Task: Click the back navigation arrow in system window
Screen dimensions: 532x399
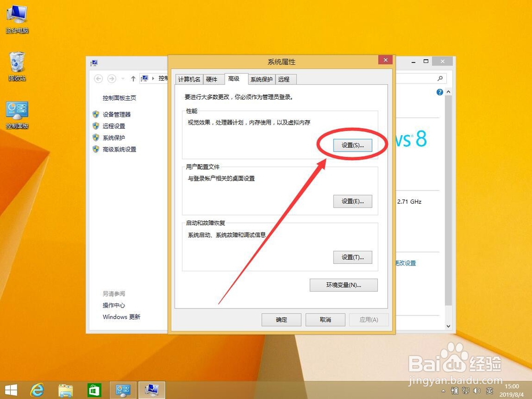Action: (x=98, y=79)
